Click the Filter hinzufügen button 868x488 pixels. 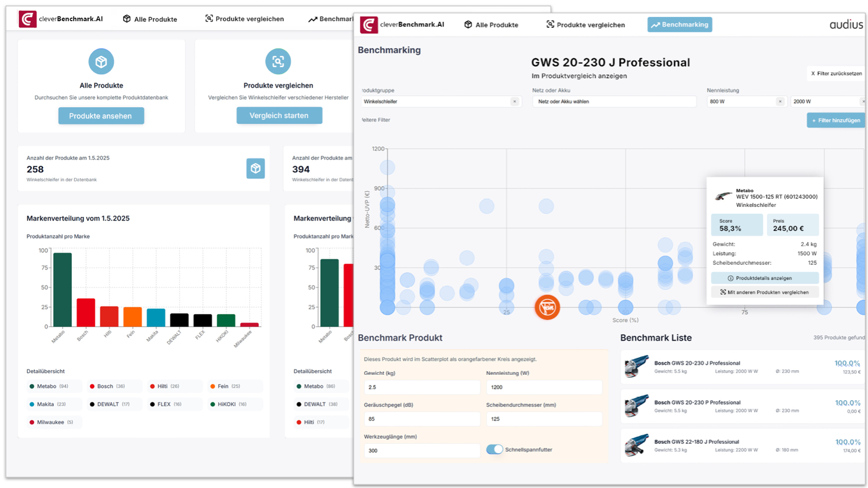click(x=835, y=120)
